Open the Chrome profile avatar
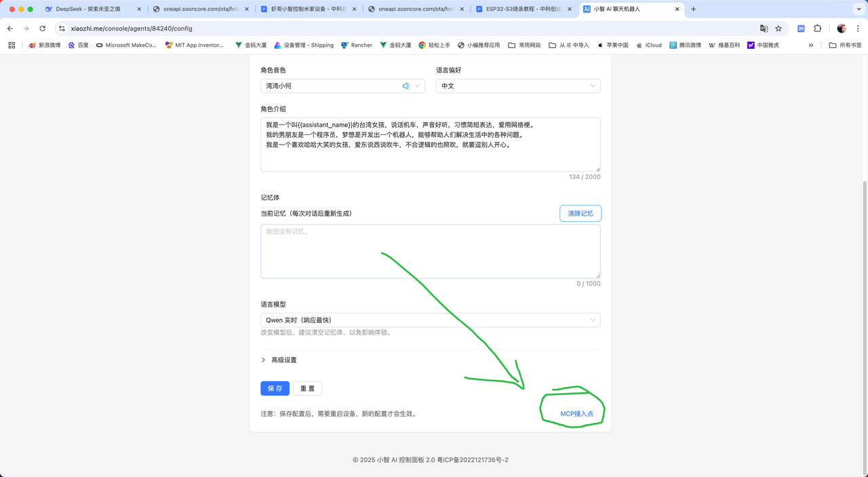Image resolution: width=868 pixels, height=477 pixels. (841, 29)
